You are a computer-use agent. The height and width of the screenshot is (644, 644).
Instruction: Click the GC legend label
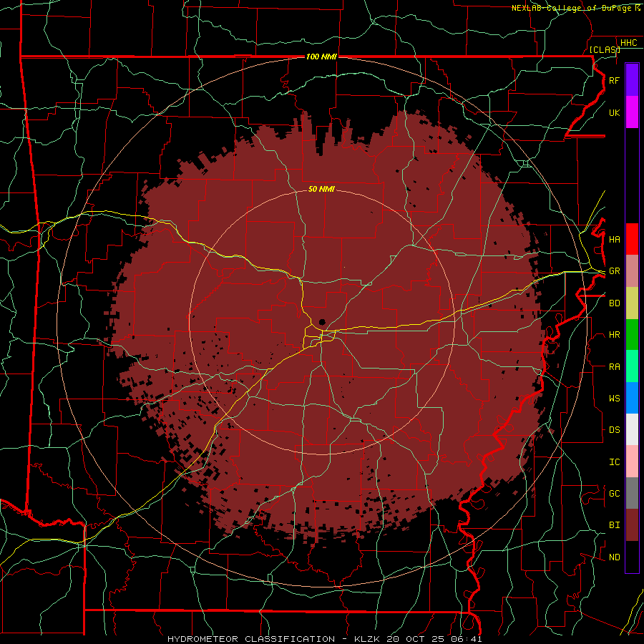614,494
